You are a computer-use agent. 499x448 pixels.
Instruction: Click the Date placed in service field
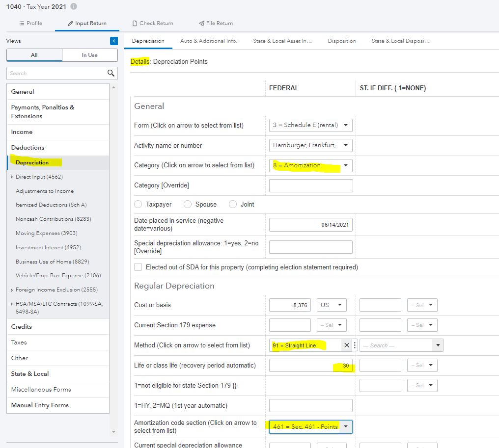point(310,225)
